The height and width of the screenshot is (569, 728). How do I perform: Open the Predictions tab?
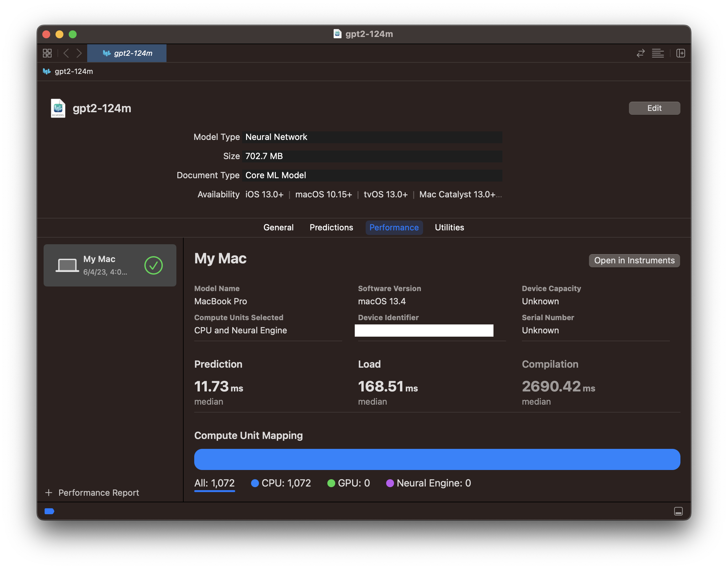pyautogui.click(x=331, y=227)
